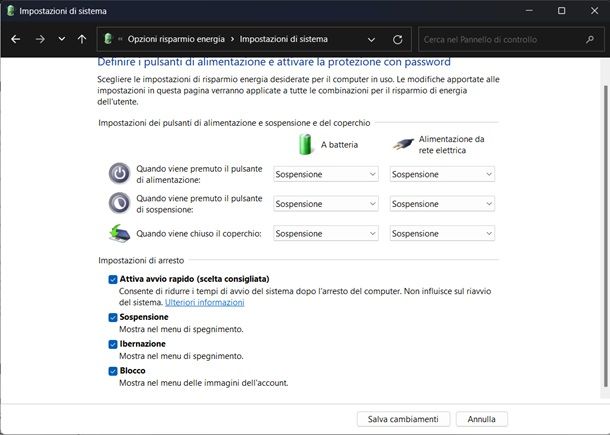Open sleep button dropdown under 'rete elettrica'
The height and width of the screenshot is (435, 610).
(x=442, y=203)
